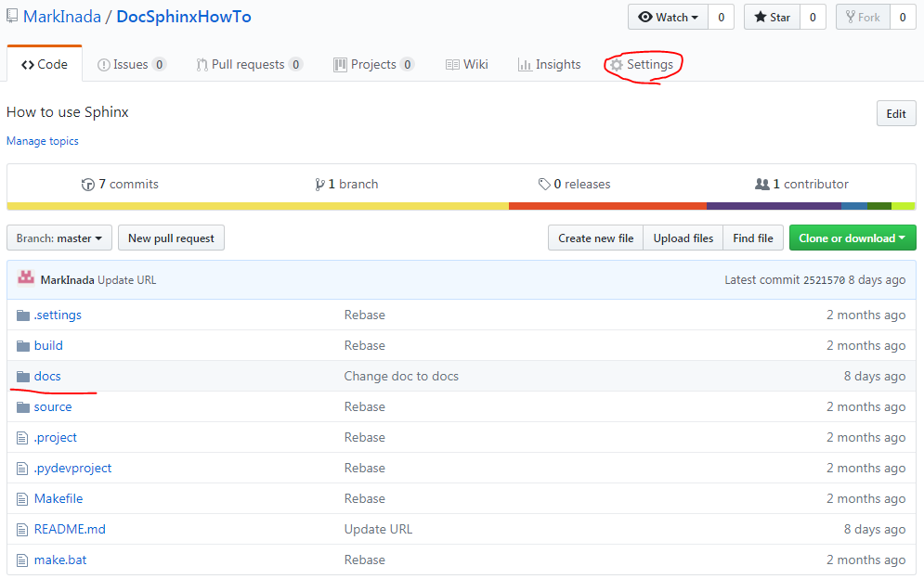This screenshot has width=924, height=579.
Task: Open the Issues tab
Action: tap(132, 64)
